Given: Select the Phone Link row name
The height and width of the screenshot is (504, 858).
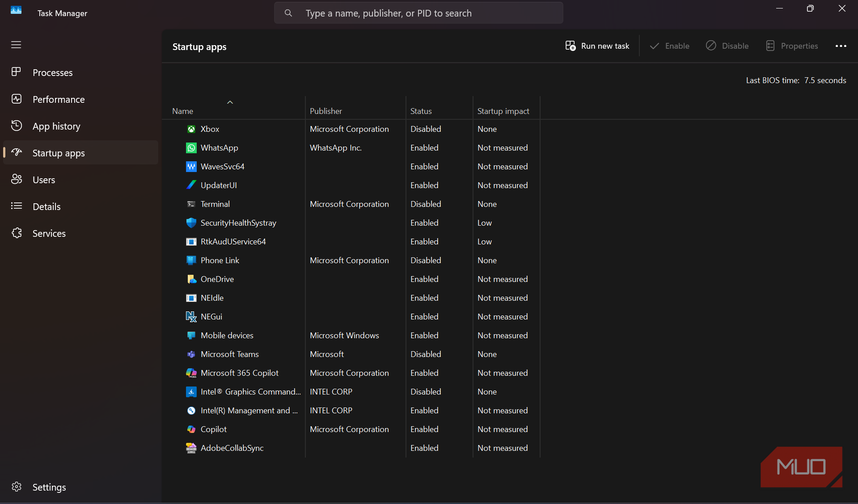Looking at the screenshot, I should coord(220,260).
